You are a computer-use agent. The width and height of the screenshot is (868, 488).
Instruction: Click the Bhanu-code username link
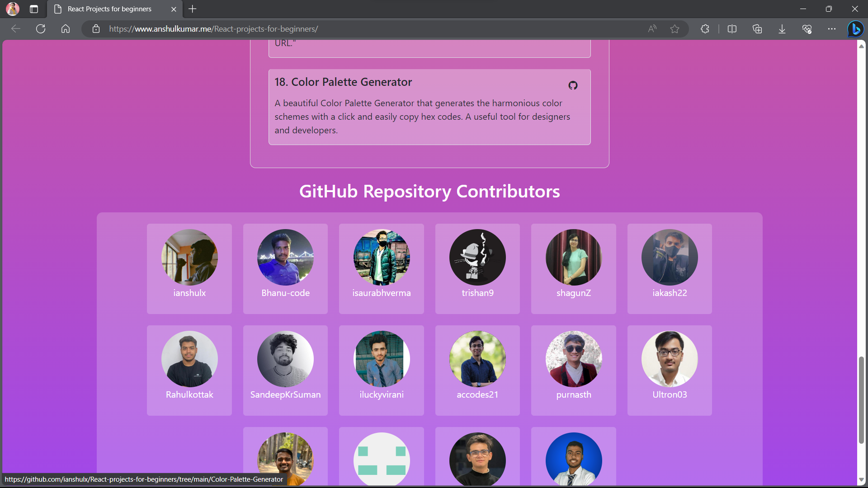tap(285, 293)
